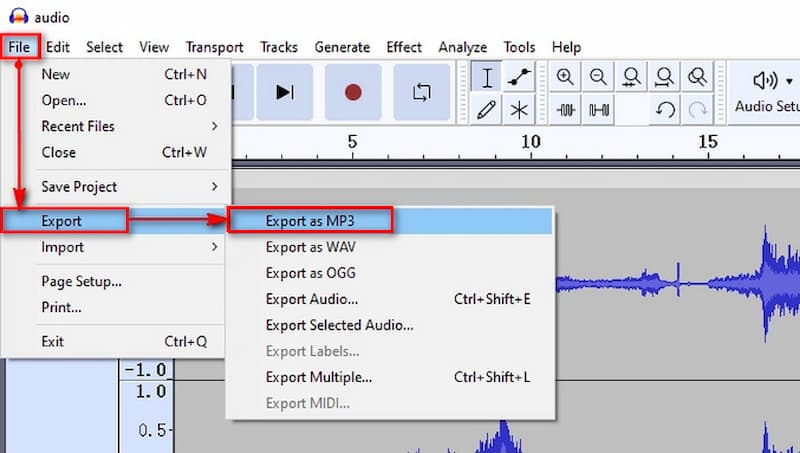Click the blue waveform in upper track

pos(679,282)
